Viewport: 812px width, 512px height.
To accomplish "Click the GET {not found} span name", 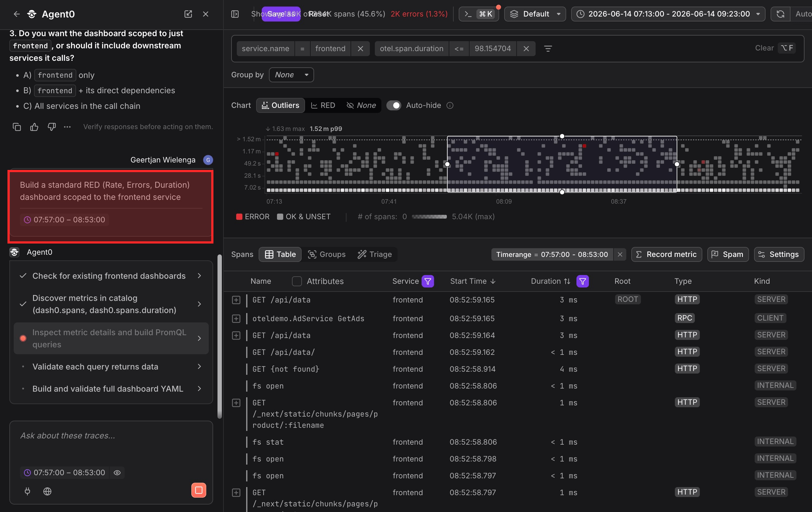I will pyautogui.click(x=286, y=369).
